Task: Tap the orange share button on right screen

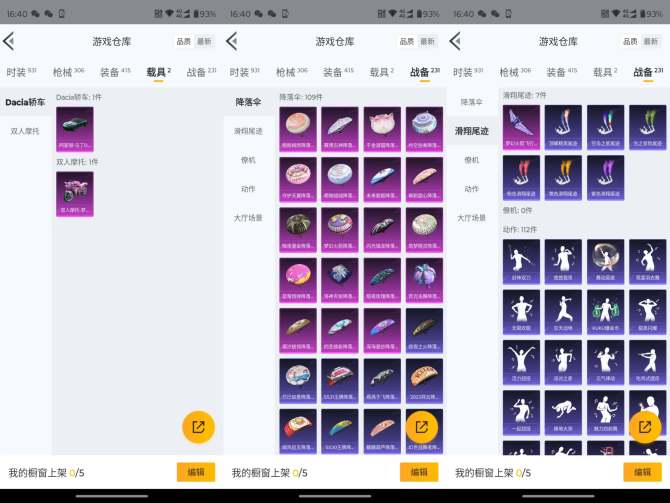Action: coord(645,427)
